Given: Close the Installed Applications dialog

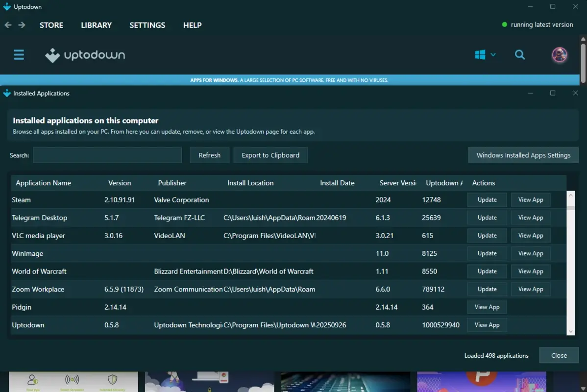Looking at the screenshot, I should 559,355.
